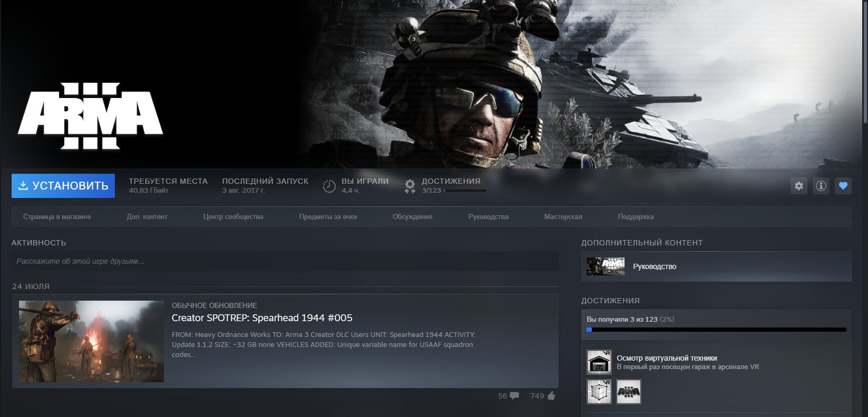The width and height of the screenshot is (868, 417).
Task: Open Руководства tab
Action: click(x=488, y=217)
